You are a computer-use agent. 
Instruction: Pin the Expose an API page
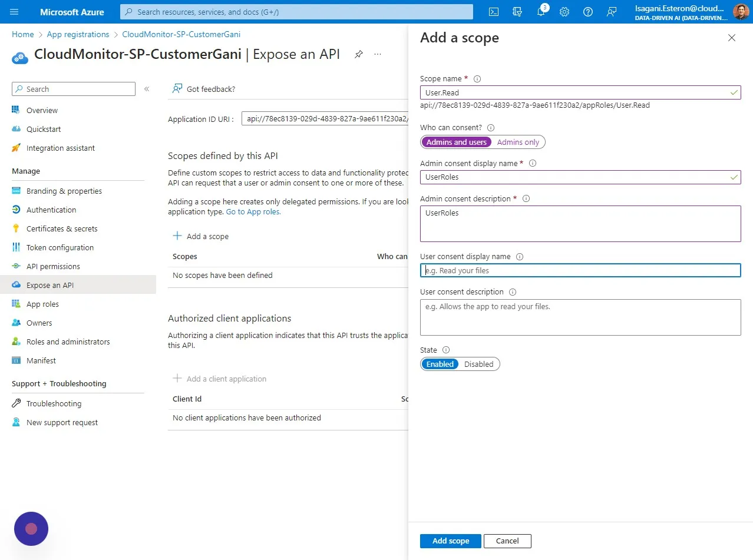pyautogui.click(x=358, y=54)
